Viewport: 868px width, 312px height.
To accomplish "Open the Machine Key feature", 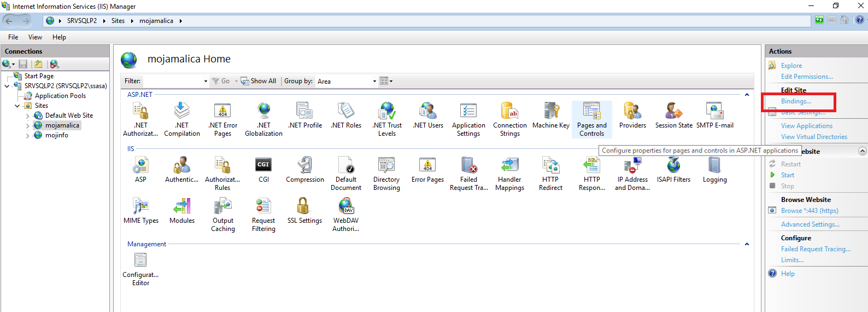I will (551, 115).
